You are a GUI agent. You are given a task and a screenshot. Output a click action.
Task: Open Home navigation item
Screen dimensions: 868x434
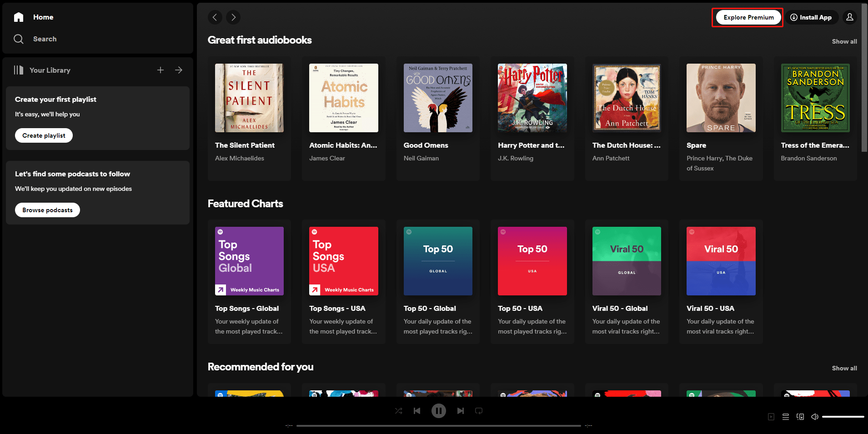[43, 17]
